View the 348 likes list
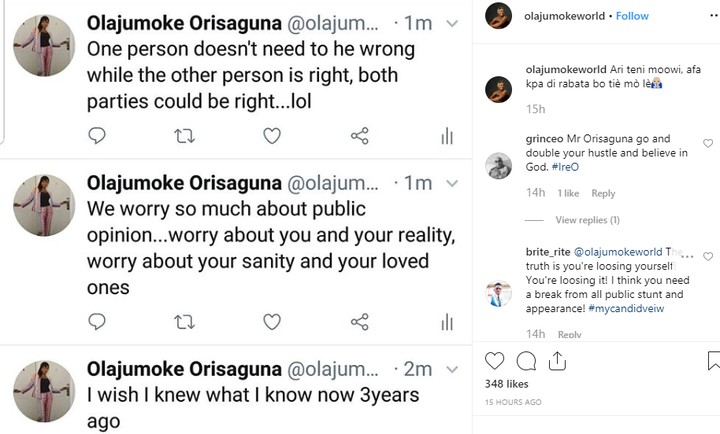This screenshot has height=434, width=720. pos(507,384)
